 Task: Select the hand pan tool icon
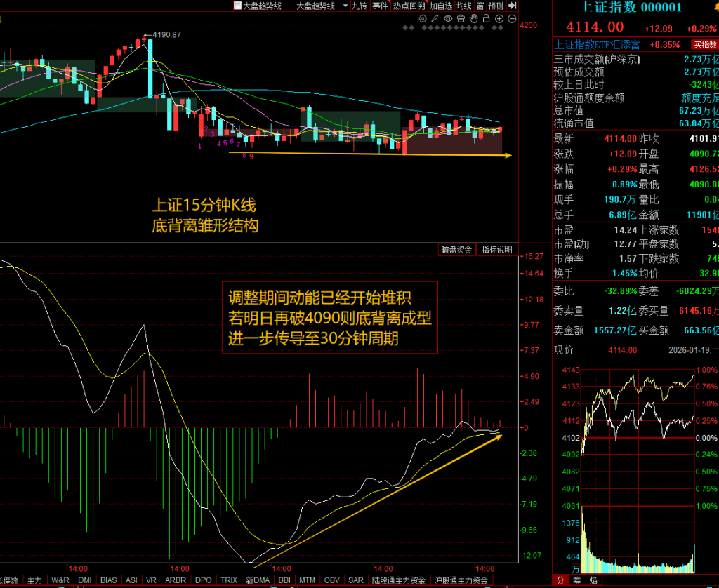coord(474,18)
